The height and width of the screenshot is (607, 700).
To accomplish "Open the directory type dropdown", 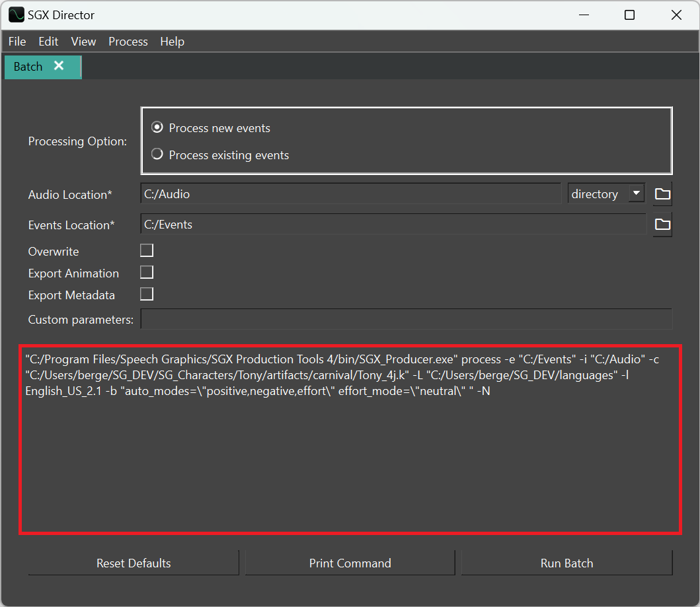I will point(605,193).
